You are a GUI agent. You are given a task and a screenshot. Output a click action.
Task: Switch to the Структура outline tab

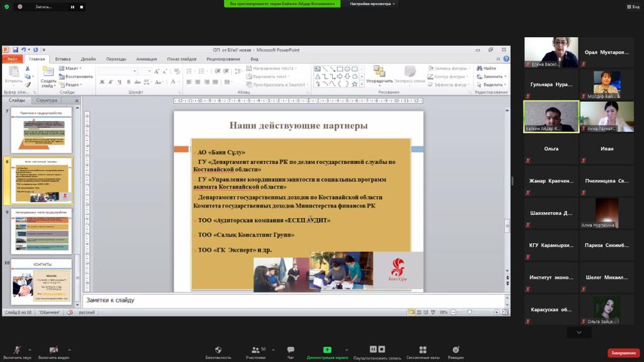click(x=47, y=101)
